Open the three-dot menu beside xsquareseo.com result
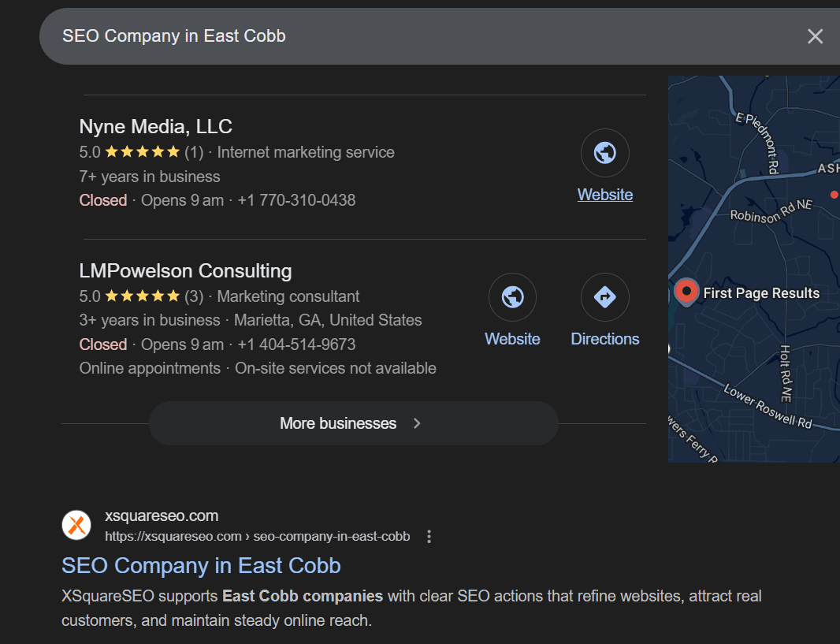The image size is (840, 644). tap(429, 535)
